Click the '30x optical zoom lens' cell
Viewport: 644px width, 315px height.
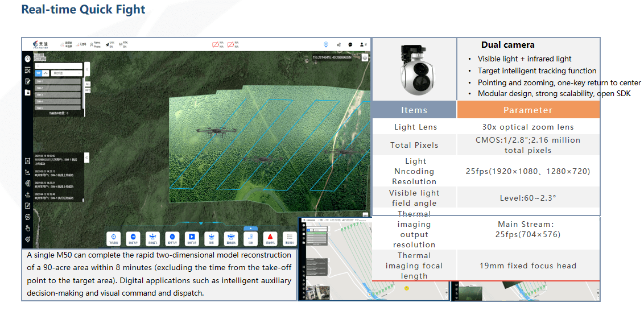click(x=528, y=127)
